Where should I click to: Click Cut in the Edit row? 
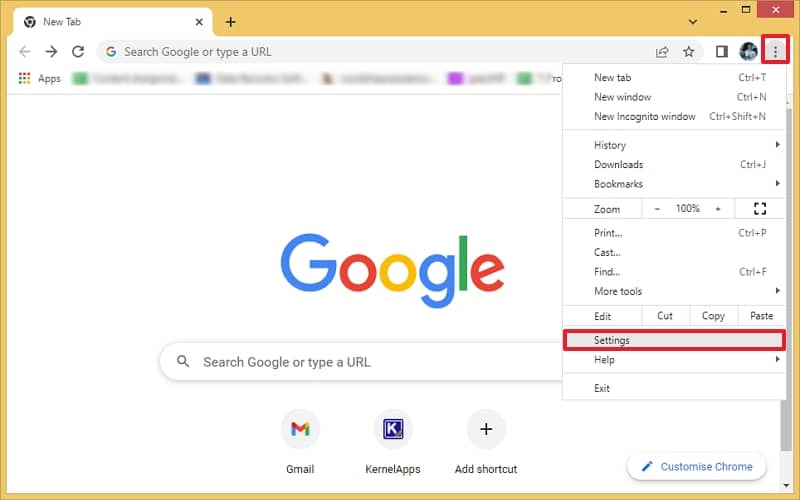(665, 316)
